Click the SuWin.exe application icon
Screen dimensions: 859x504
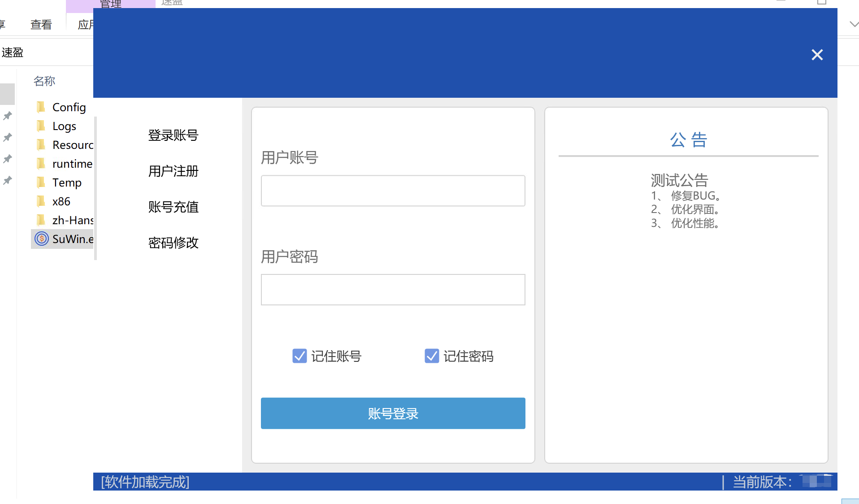pos(41,239)
